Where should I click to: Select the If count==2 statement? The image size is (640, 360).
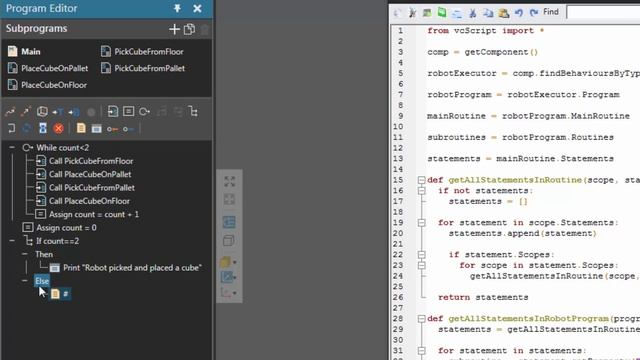pos(51,241)
